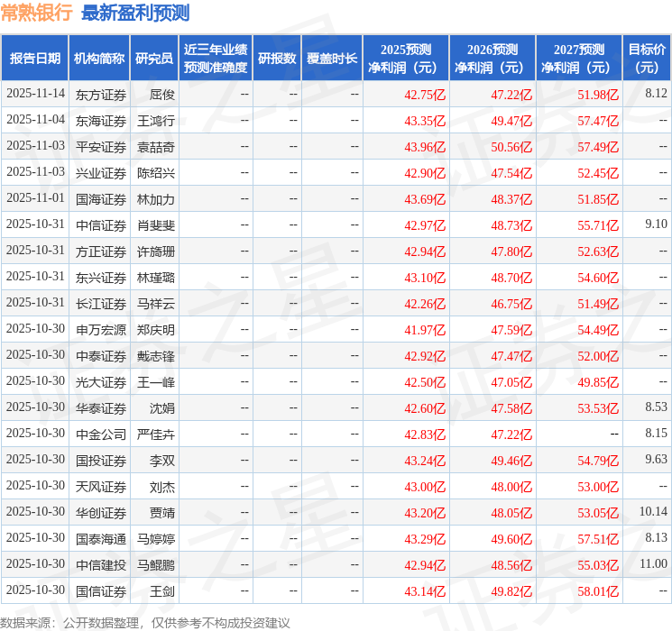
Task: Open the 东方证券 institution row
Action: click(100, 94)
